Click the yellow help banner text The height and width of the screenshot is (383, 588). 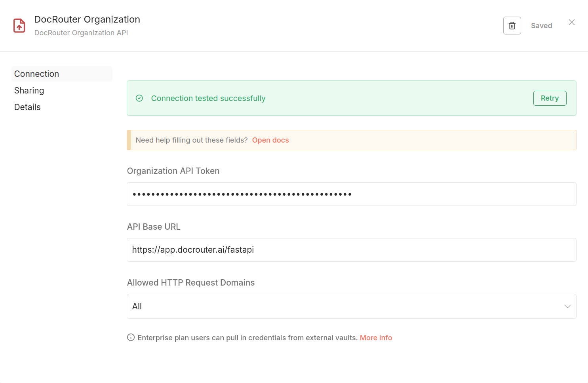[192, 140]
